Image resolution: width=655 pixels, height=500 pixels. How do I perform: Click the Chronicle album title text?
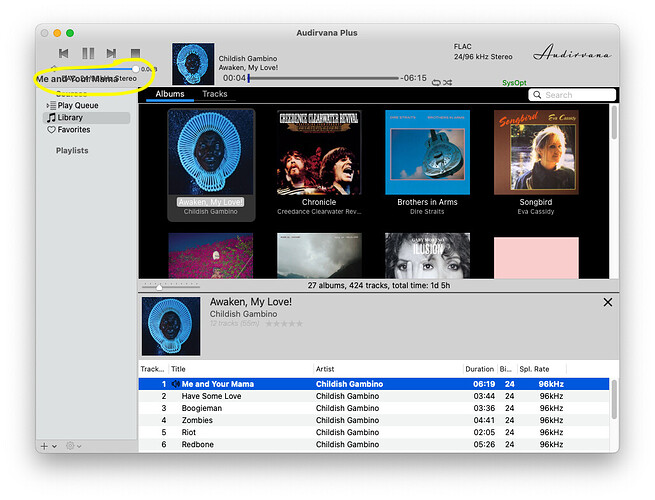pyautogui.click(x=319, y=202)
